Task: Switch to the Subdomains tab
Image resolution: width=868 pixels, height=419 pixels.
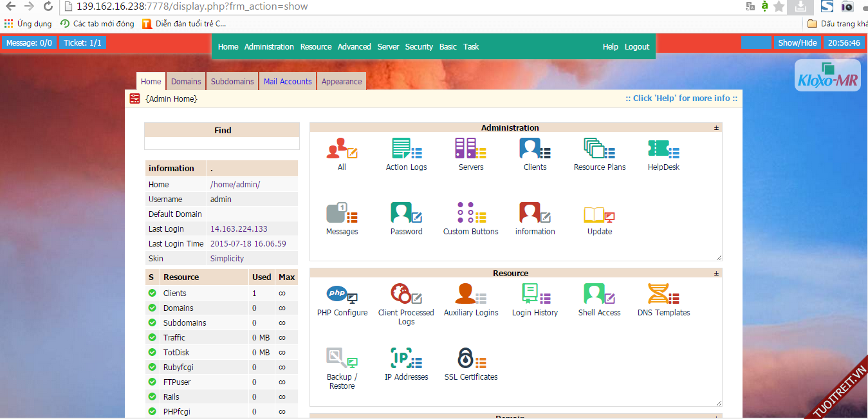Action: [x=232, y=82]
